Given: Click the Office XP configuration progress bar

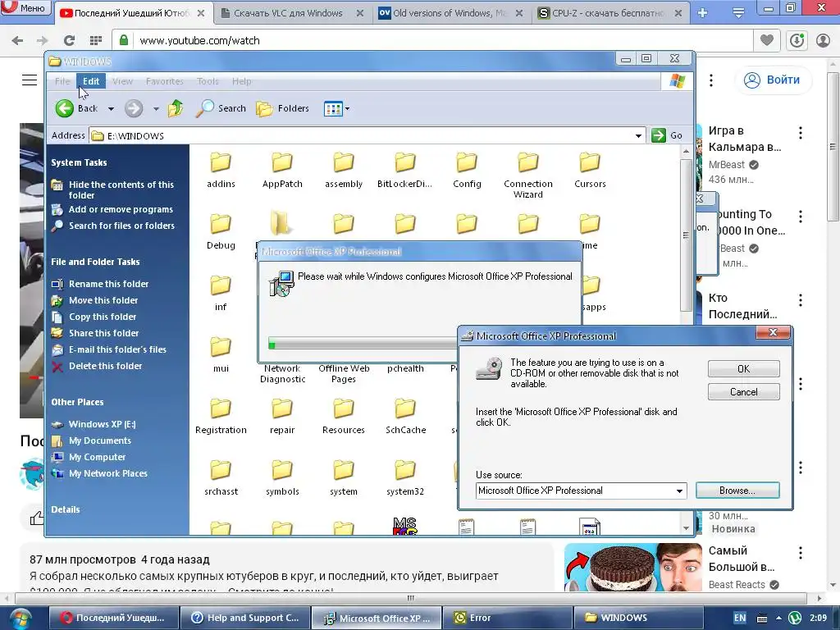Looking at the screenshot, I should pos(363,345).
